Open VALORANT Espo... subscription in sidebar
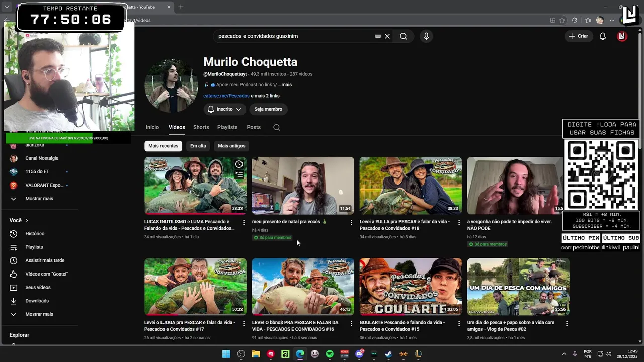 pos(44,185)
